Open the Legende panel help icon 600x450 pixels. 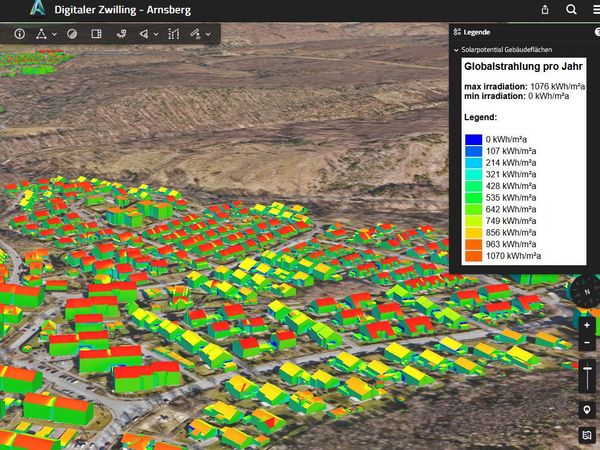(597, 32)
